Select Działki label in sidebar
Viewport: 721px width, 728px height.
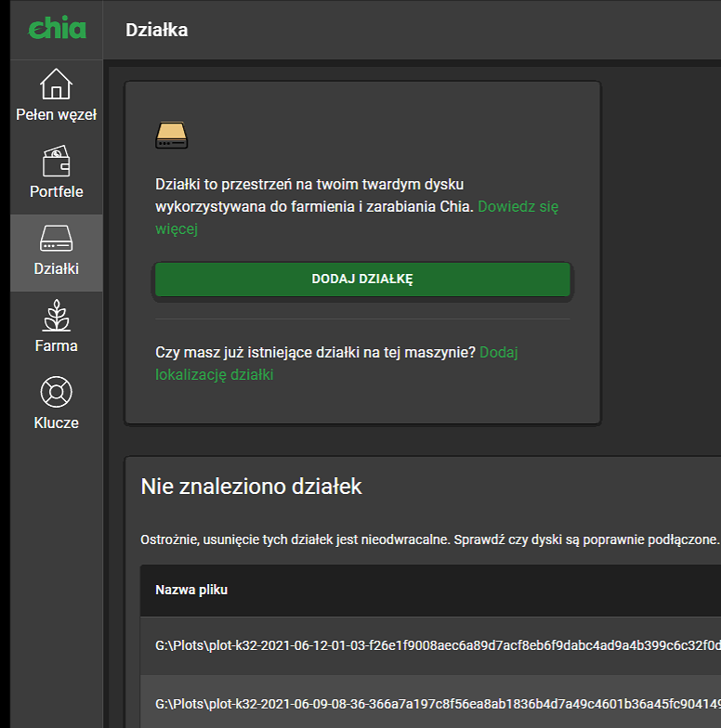point(56,269)
